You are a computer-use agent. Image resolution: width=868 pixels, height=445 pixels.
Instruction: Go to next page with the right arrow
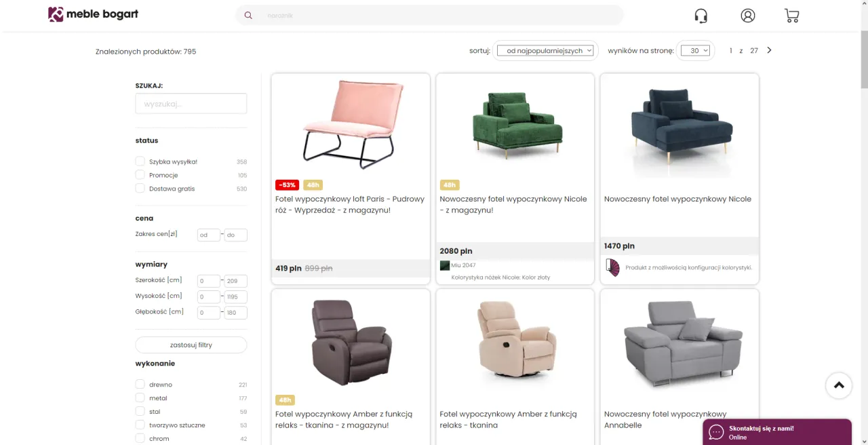769,50
